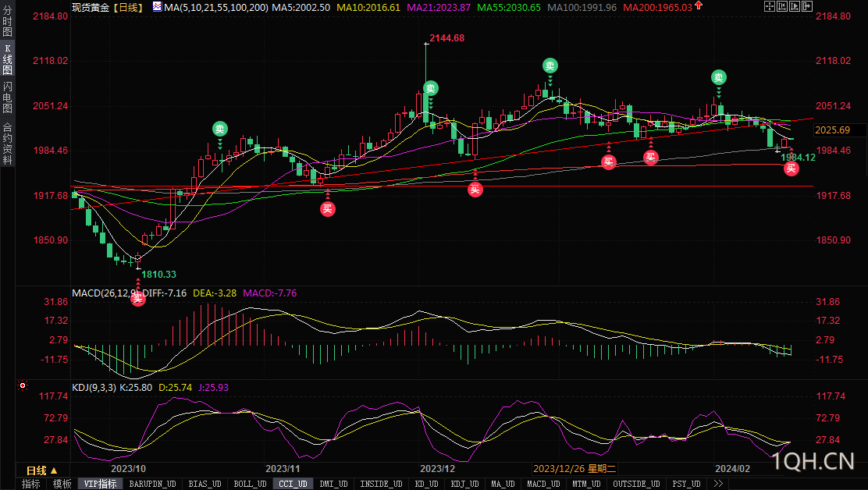Choose the INSIDE_UD indicator tab
868x490 pixels.
point(381,484)
